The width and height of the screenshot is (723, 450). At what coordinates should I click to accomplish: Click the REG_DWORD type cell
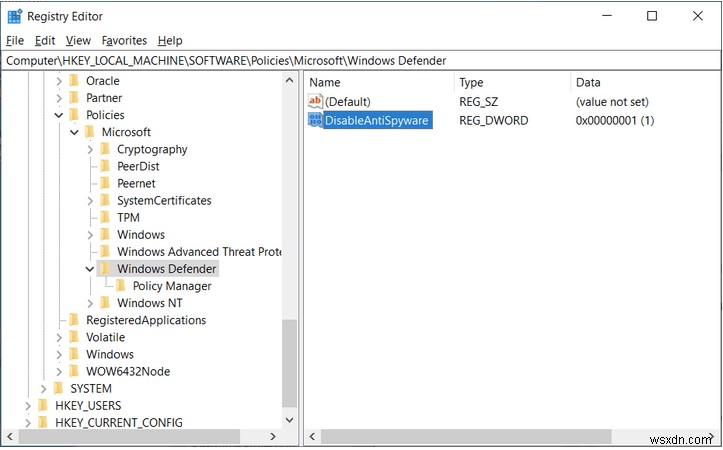(493, 120)
